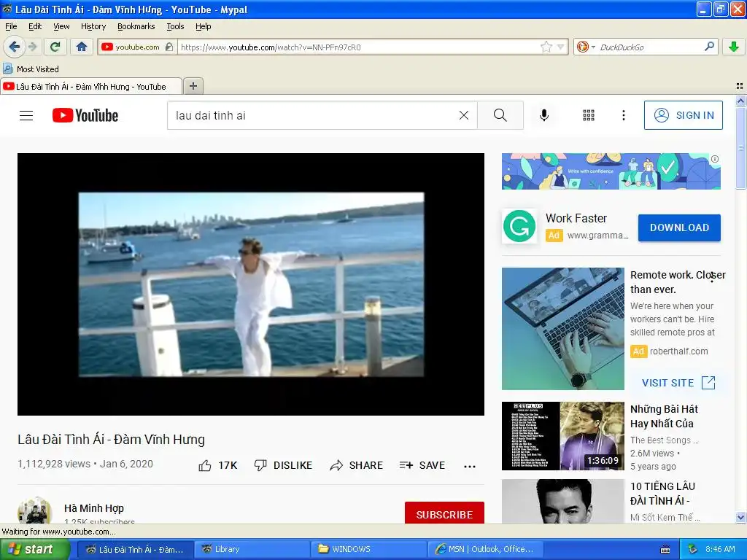The height and width of the screenshot is (560, 747).
Task: Open the Help menu
Action: pos(203,26)
